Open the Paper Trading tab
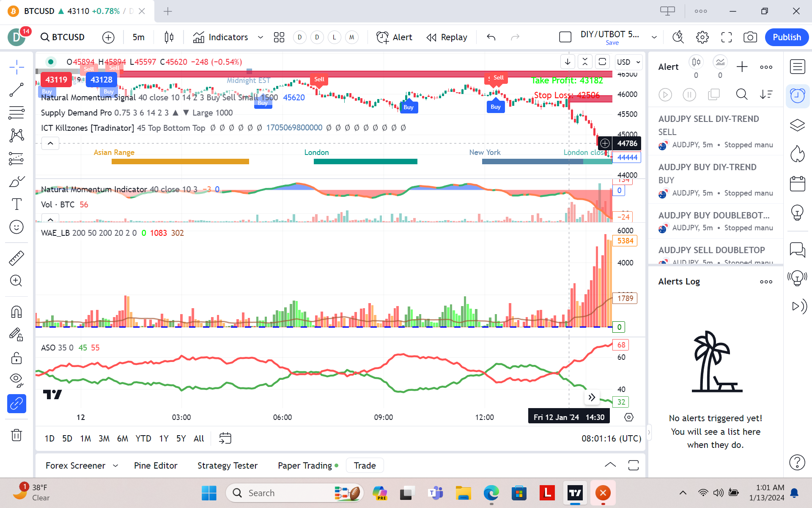812x508 pixels. tap(308, 466)
